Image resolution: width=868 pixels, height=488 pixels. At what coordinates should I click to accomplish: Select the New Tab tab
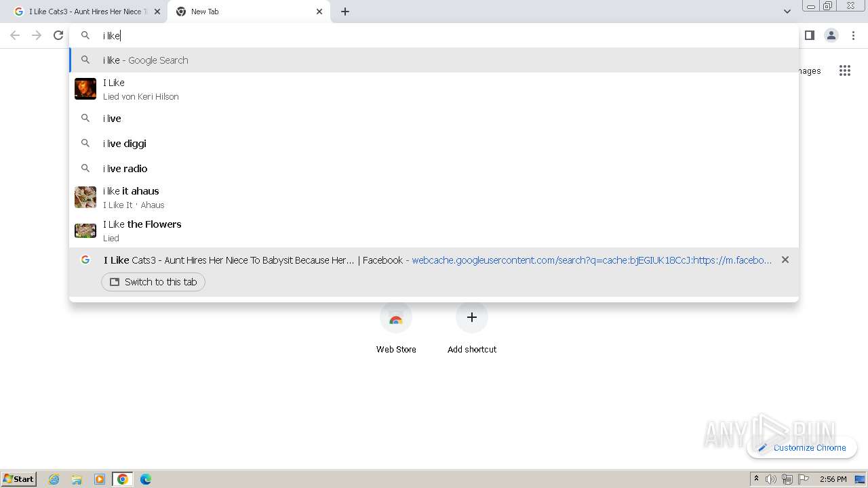248,12
